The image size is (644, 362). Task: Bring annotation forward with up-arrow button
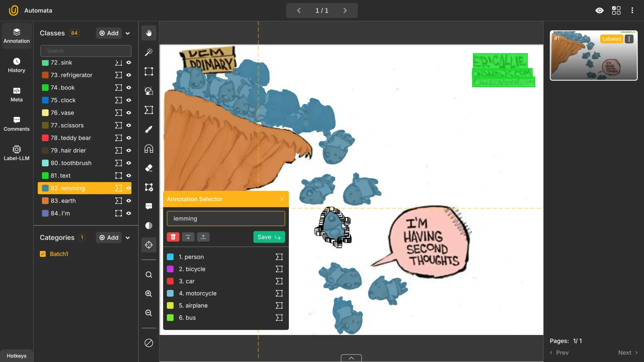click(x=204, y=237)
